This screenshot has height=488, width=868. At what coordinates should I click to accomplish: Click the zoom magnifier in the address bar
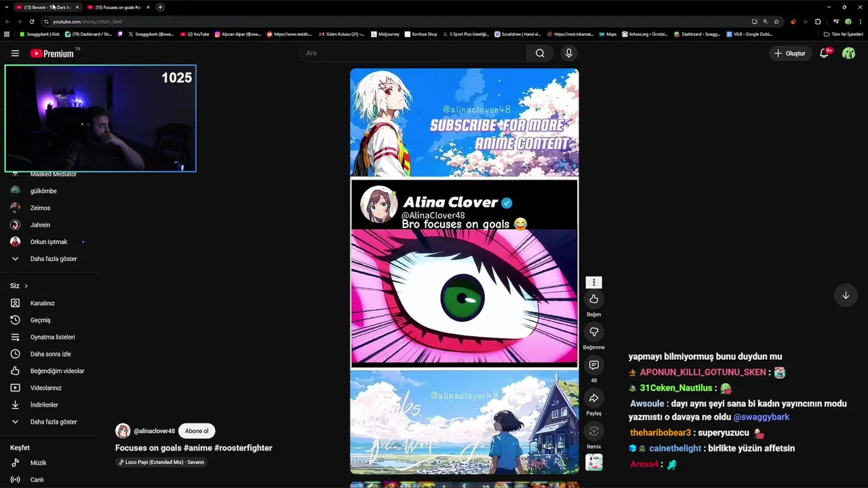pyautogui.click(x=766, y=22)
